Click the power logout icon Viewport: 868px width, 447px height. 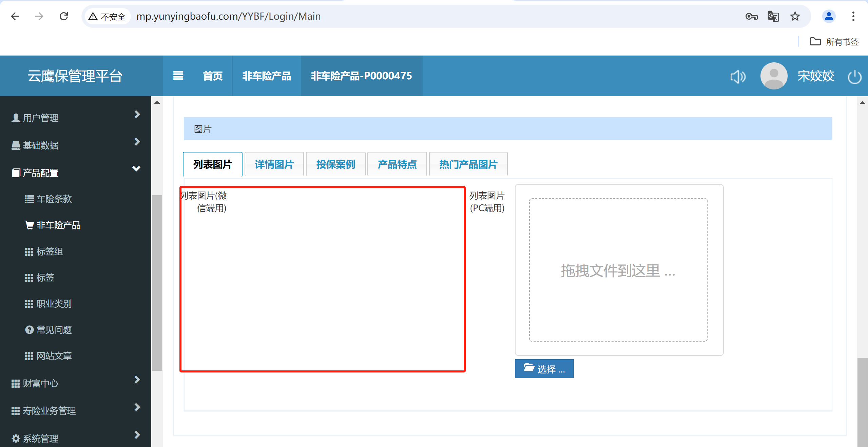(x=854, y=77)
